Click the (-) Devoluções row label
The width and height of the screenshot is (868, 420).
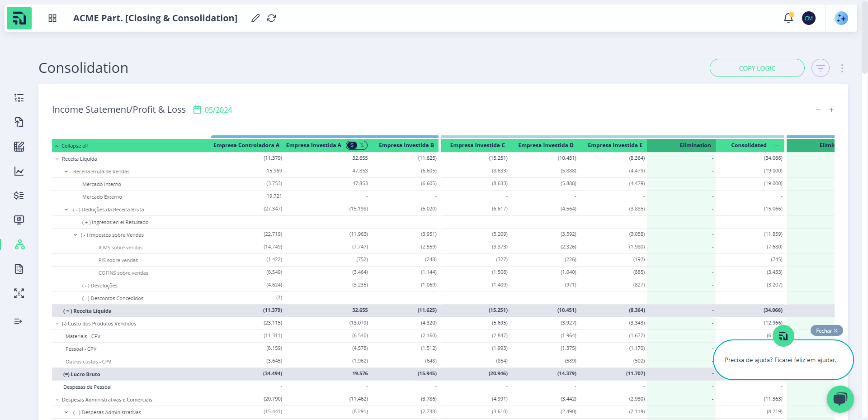coord(100,286)
